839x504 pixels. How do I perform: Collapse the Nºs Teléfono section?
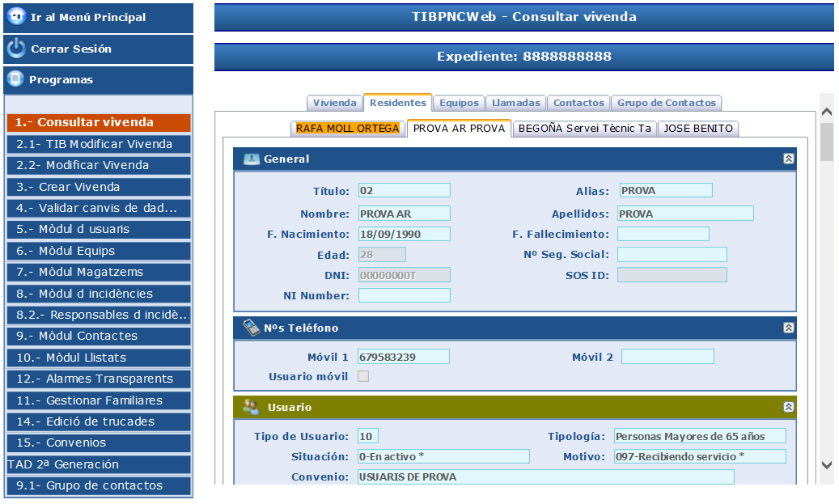point(788,328)
